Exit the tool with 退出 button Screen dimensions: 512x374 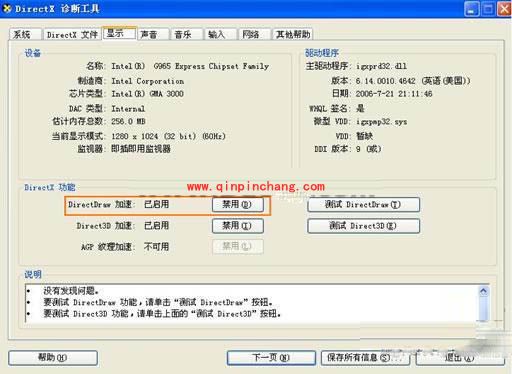(x=460, y=358)
